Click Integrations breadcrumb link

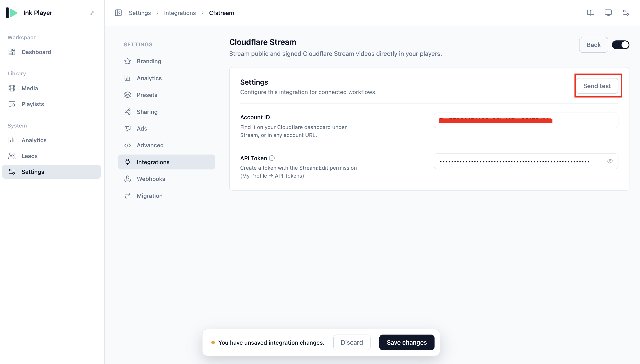(x=180, y=13)
